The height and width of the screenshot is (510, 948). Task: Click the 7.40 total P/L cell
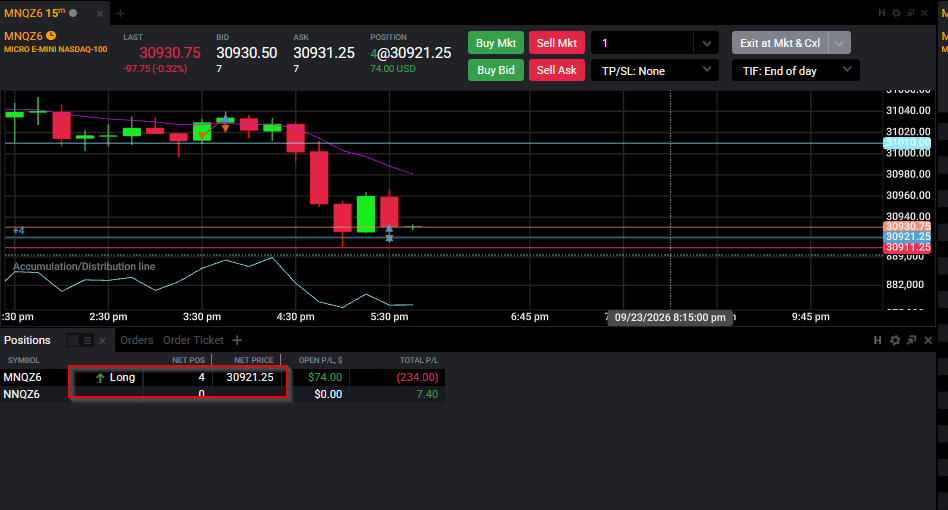click(x=427, y=394)
